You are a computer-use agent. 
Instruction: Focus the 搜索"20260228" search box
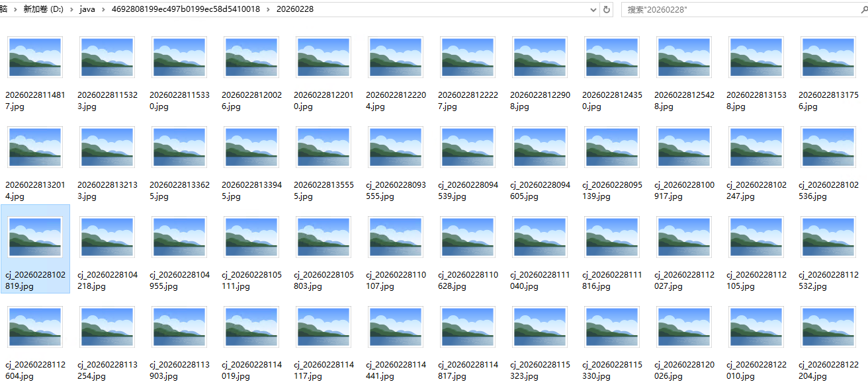click(x=744, y=9)
